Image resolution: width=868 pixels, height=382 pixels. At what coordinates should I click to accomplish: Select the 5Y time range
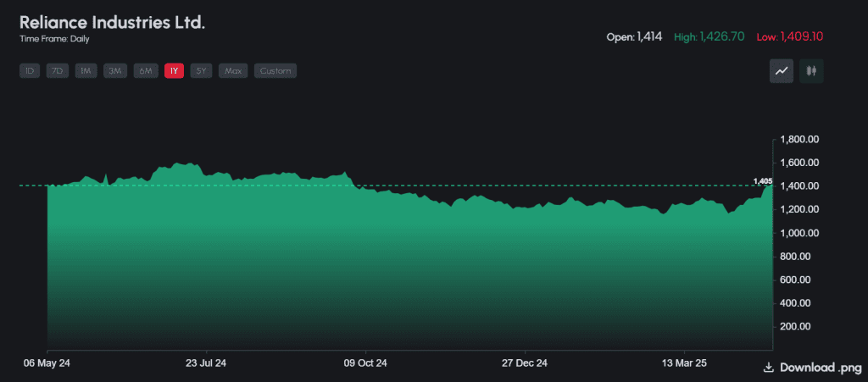point(202,71)
